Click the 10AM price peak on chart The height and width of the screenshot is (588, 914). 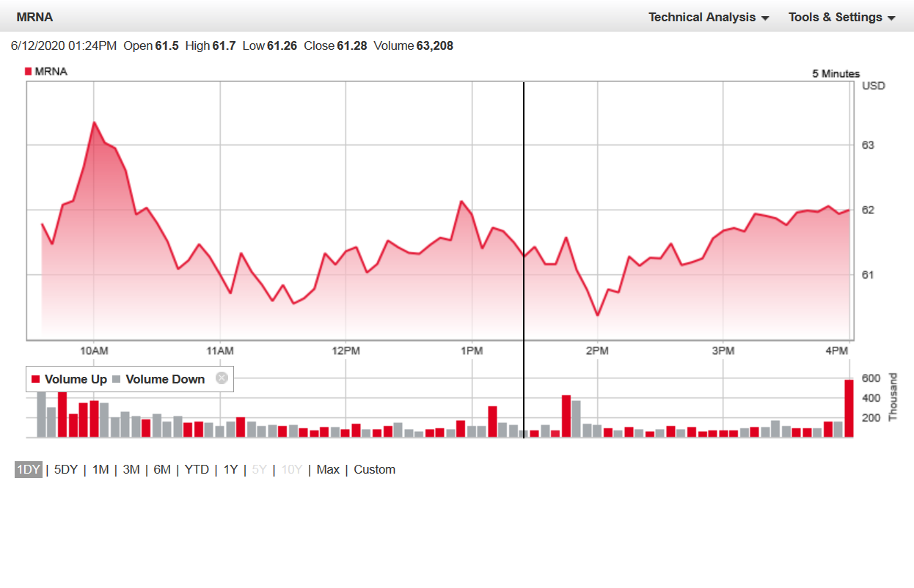[94, 122]
